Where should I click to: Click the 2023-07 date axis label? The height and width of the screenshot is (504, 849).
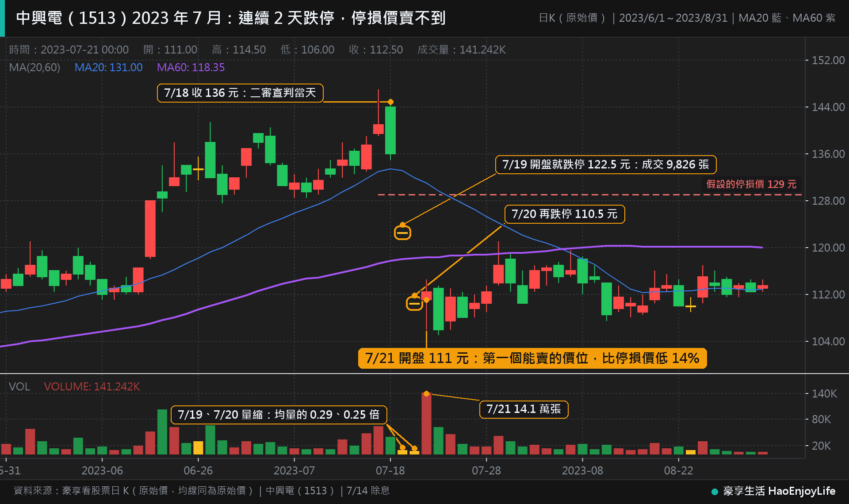[294, 470]
